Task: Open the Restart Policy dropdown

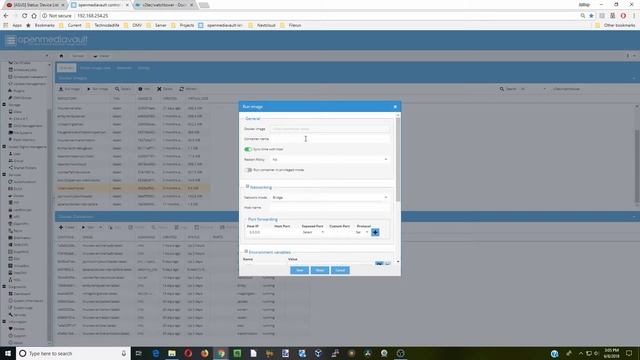Action: tap(330, 160)
